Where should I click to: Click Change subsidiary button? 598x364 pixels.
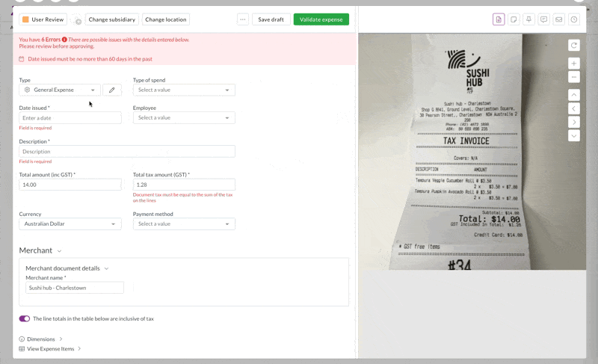click(111, 19)
